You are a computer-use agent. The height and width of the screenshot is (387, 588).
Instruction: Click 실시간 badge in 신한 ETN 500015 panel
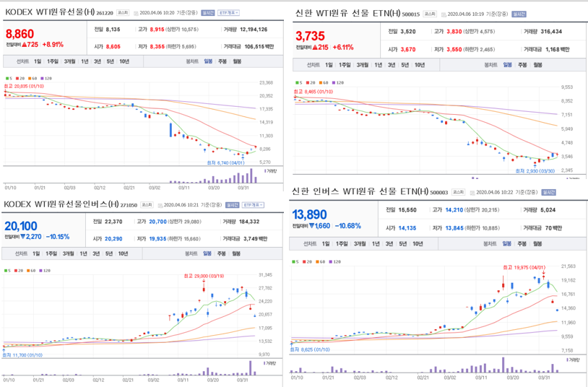[x=519, y=14]
